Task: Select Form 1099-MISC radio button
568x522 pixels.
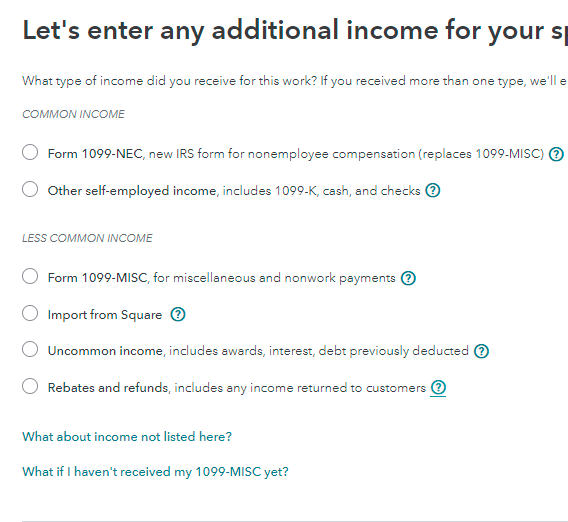Action: tap(30, 276)
